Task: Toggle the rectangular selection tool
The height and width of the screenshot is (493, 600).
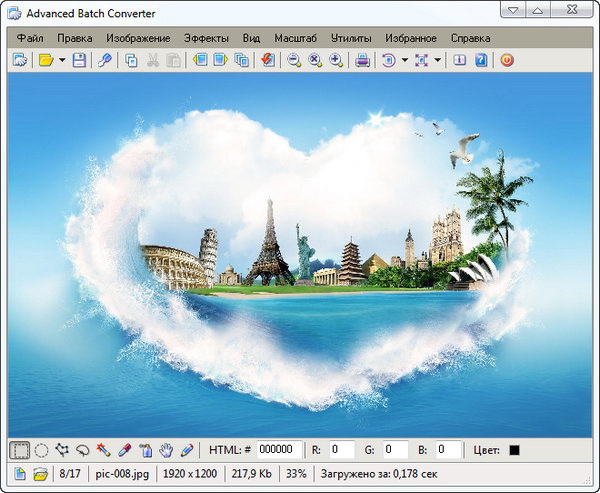Action: coord(20,450)
